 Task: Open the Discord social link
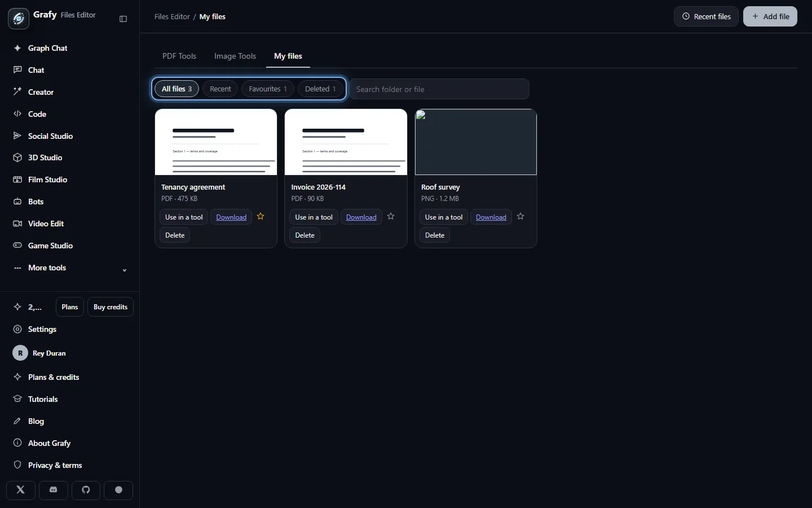[x=54, y=490]
